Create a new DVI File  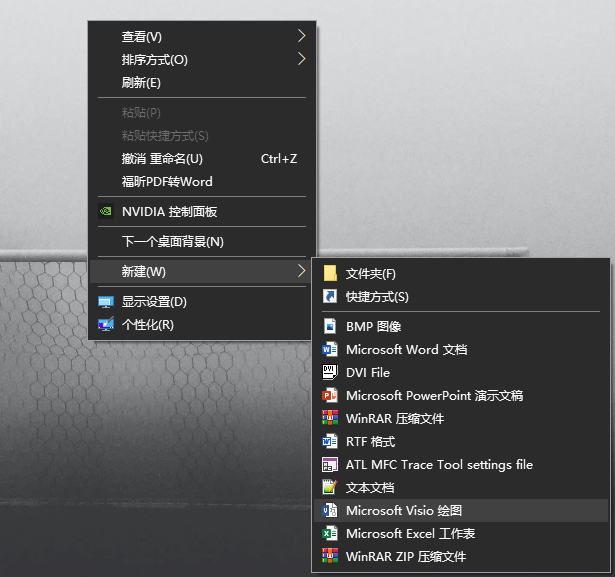[x=461, y=372]
